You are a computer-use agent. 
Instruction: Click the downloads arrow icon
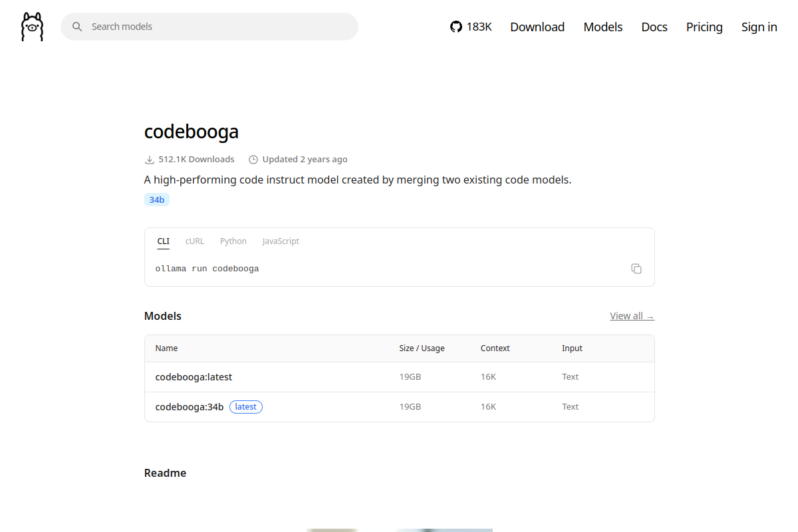pos(149,160)
